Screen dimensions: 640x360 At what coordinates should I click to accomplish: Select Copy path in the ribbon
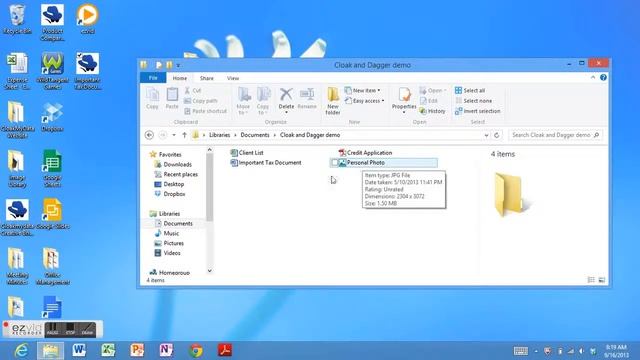point(201,100)
